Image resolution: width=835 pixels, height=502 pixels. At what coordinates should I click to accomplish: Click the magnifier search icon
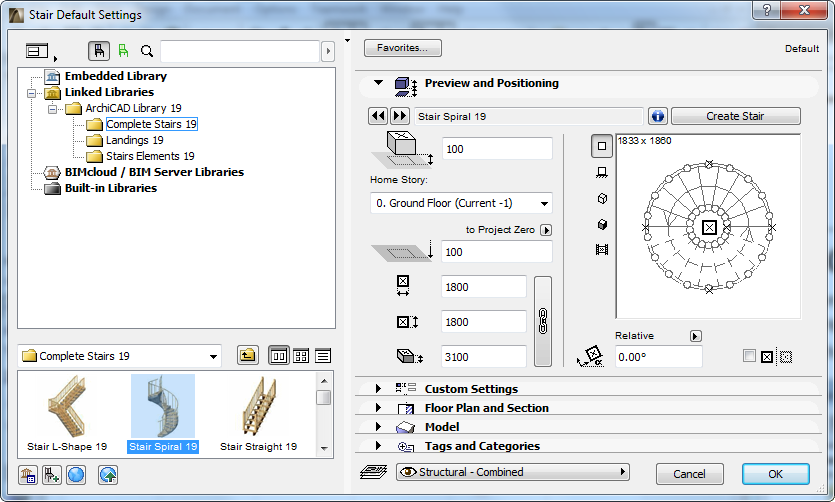coord(146,51)
